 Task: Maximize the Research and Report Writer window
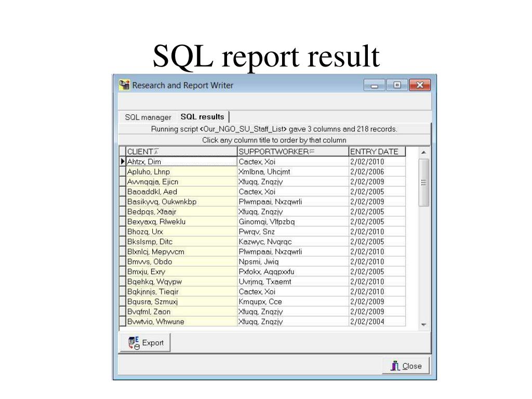397,85
